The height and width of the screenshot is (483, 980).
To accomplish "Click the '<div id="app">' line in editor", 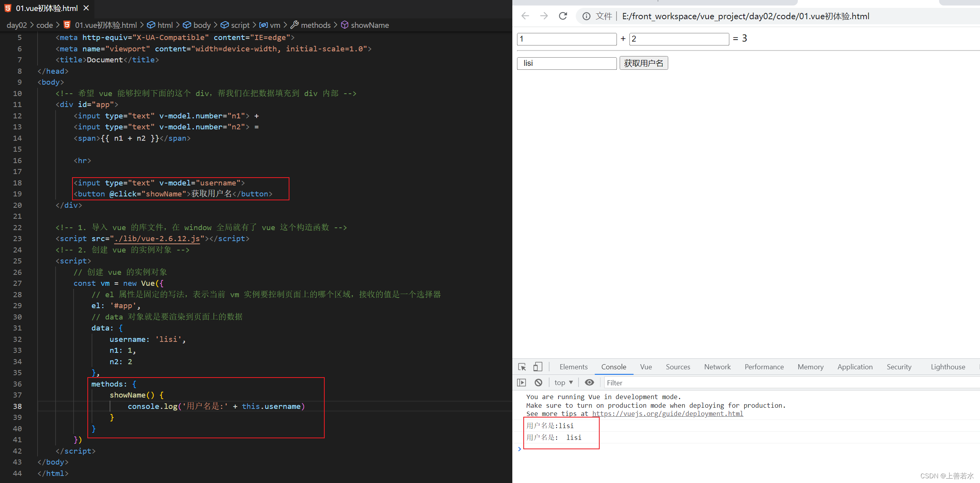I will point(87,105).
